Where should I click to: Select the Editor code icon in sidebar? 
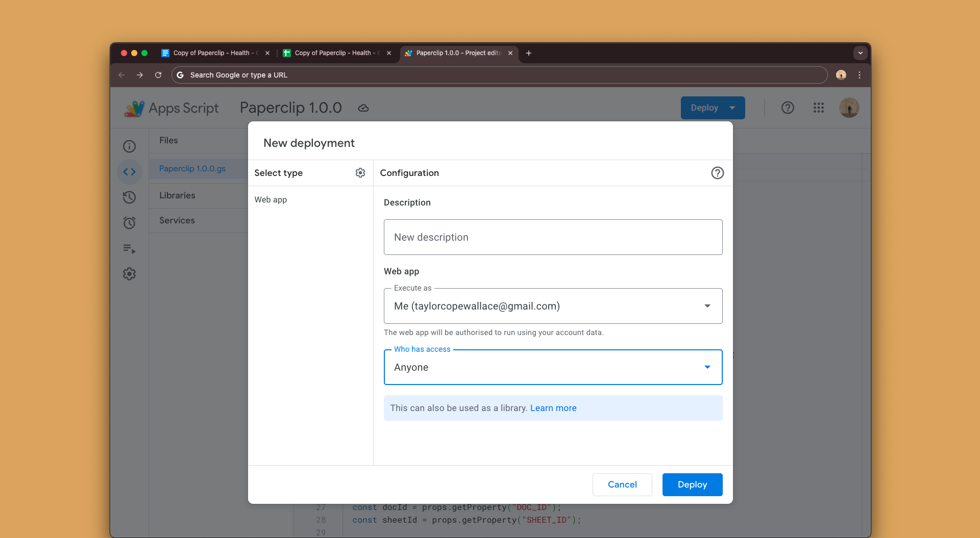point(130,172)
